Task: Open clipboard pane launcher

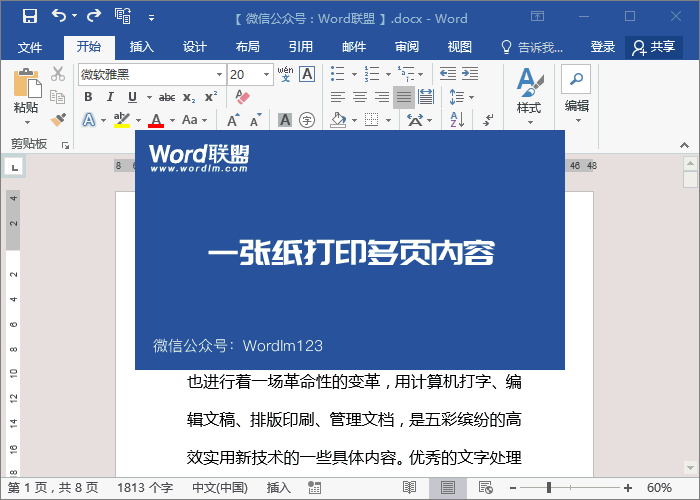Action: (66, 145)
